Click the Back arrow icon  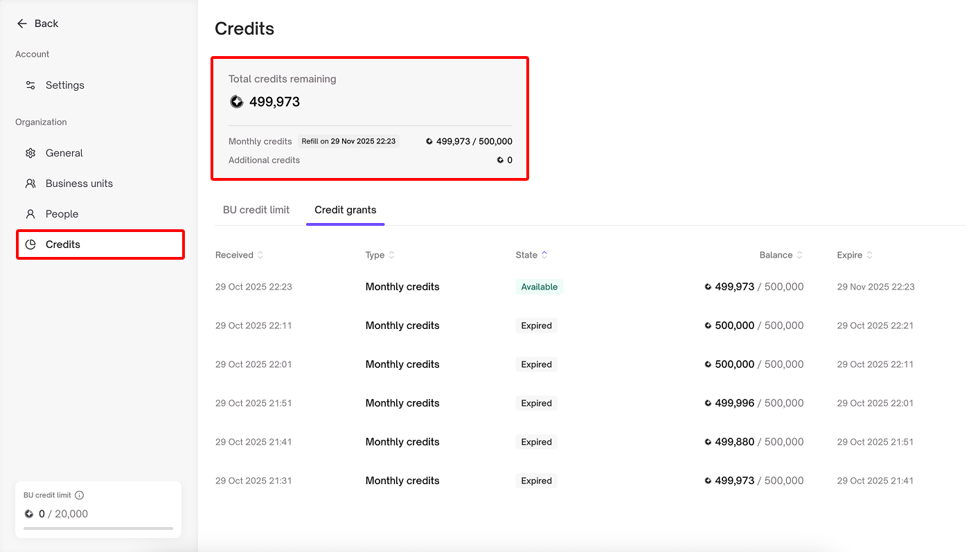tap(21, 24)
